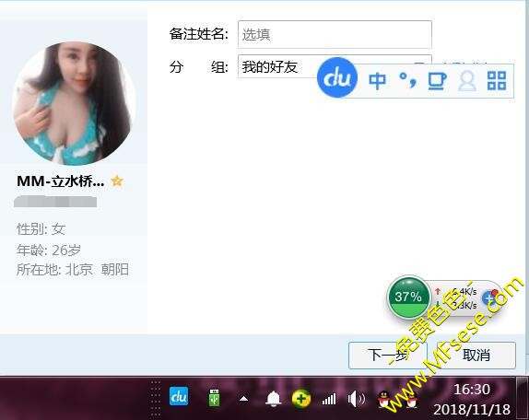Open IME toolbox grid icon
529x420 pixels.
pyautogui.click(x=497, y=80)
